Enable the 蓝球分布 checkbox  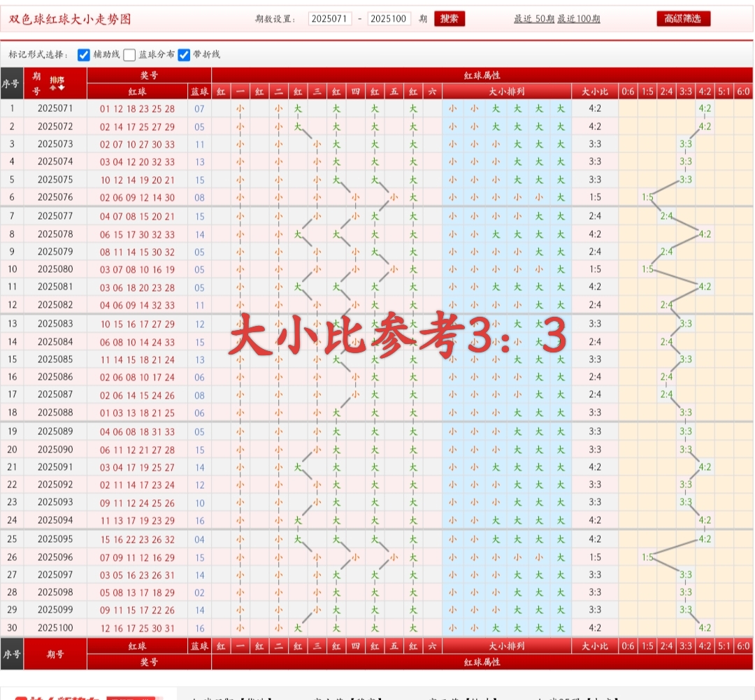coord(130,54)
